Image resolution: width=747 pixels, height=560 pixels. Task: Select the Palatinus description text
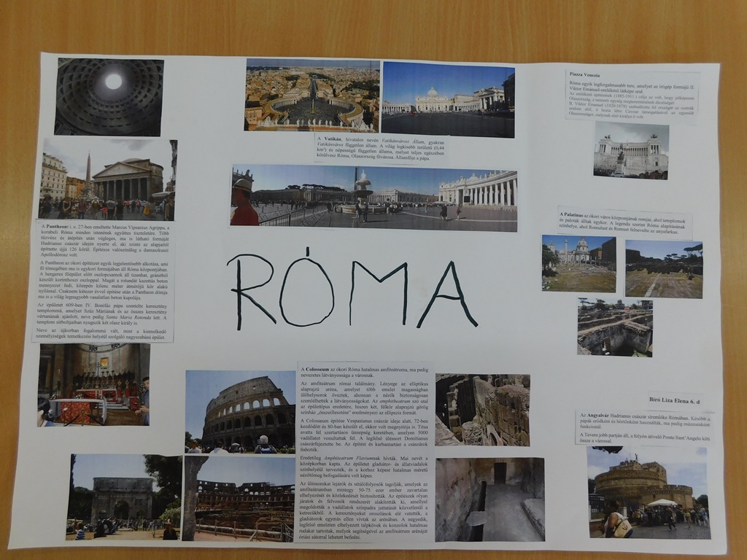[x=625, y=222]
